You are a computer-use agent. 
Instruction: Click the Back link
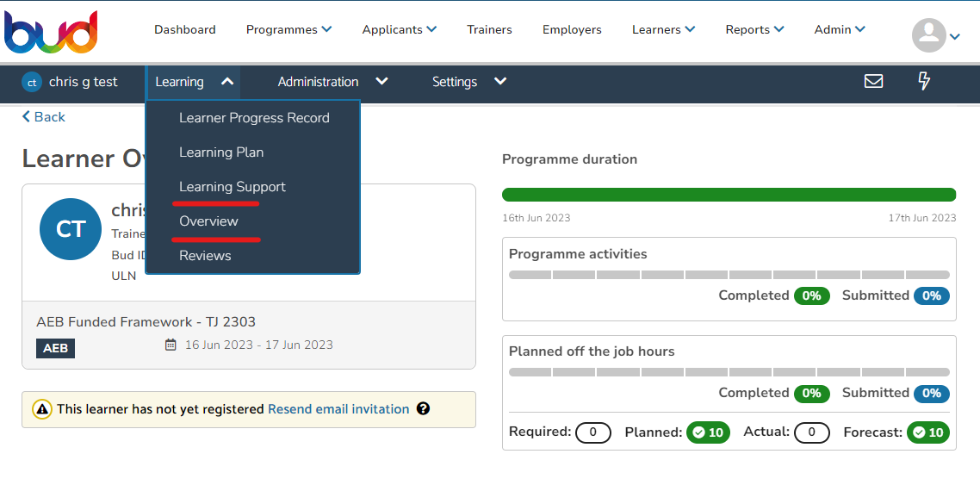tap(44, 117)
